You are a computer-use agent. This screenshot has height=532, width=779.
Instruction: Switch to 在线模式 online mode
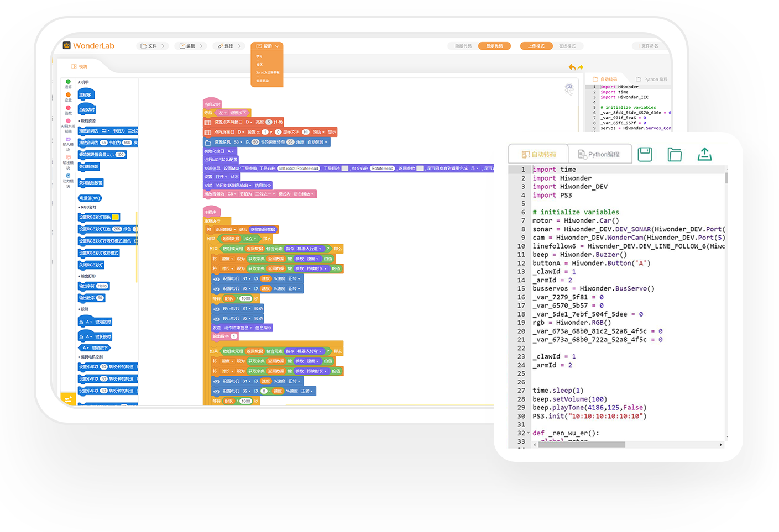(x=567, y=46)
